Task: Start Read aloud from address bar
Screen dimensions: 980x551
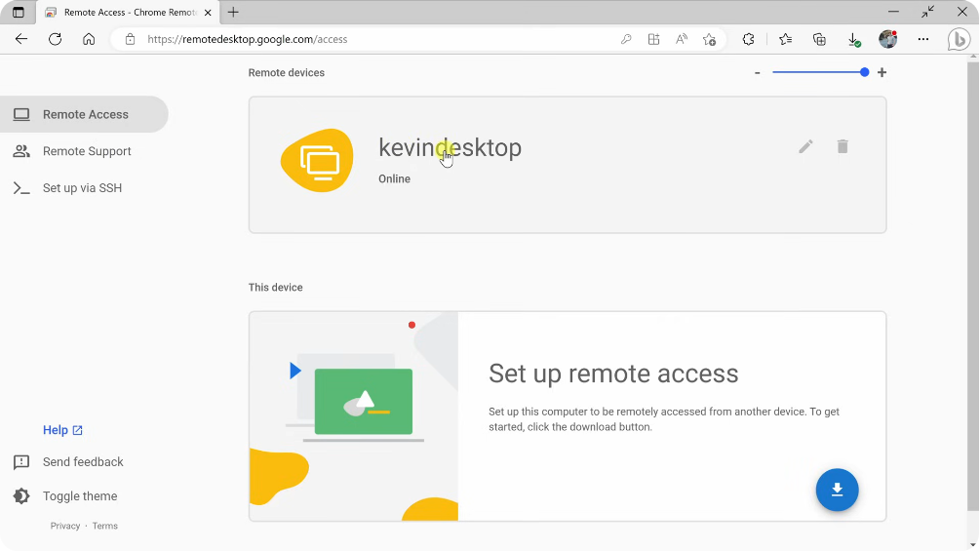Action: coord(682,39)
